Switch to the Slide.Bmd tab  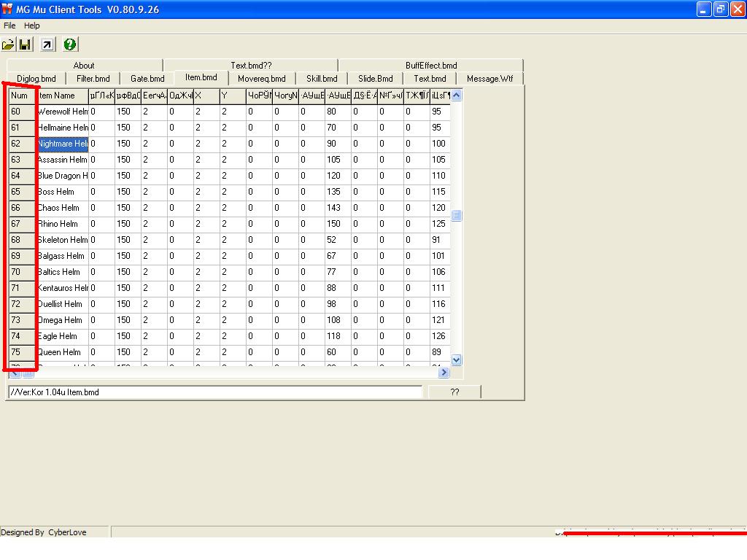[376, 79]
